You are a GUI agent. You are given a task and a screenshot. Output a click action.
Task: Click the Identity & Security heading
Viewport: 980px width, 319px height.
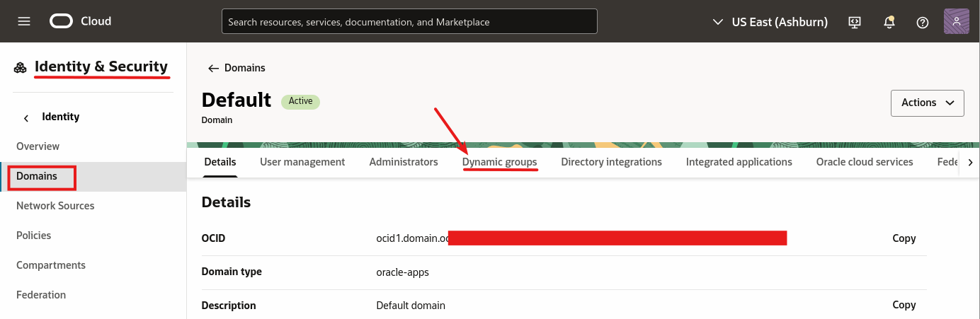click(x=101, y=66)
